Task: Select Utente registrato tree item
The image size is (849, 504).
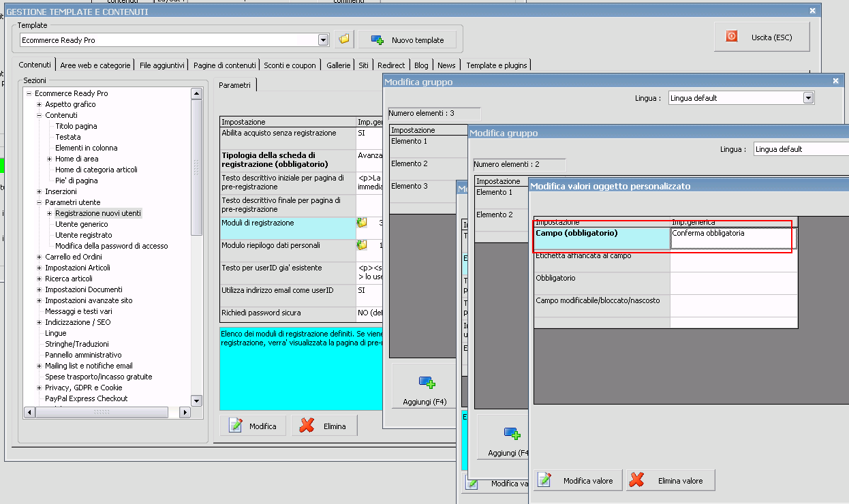Action: tap(84, 235)
